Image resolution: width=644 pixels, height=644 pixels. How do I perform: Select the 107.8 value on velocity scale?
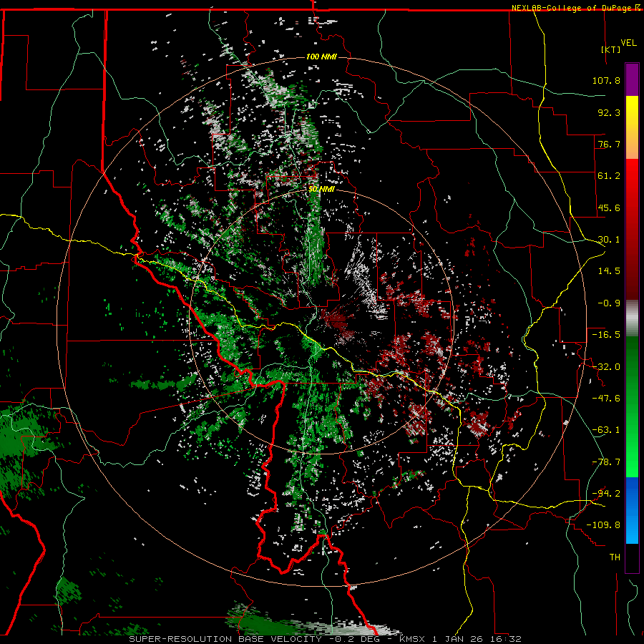click(606, 80)
